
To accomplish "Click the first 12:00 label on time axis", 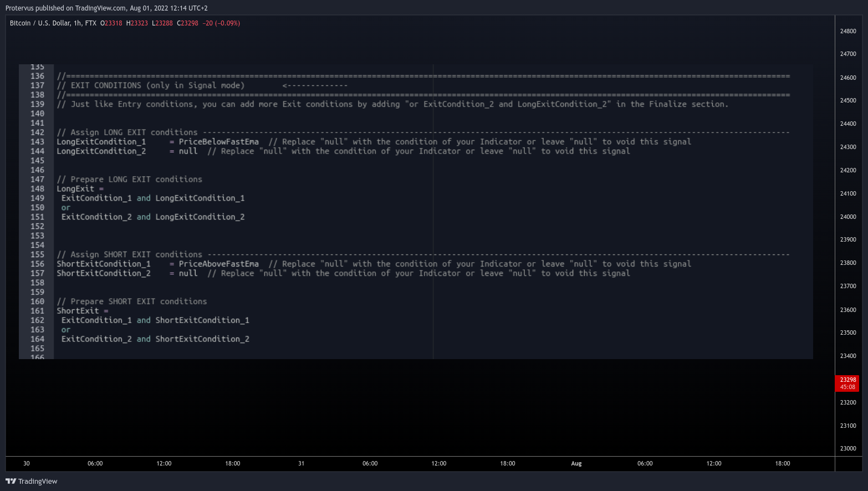I will [x=164, y=463].
